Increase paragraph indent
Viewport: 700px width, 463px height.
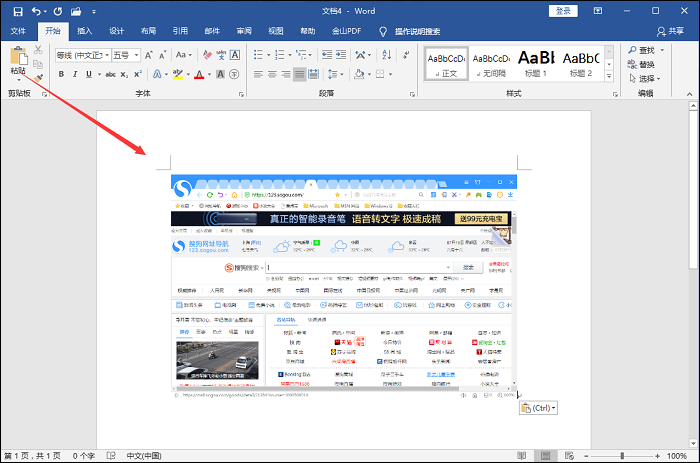[x=341, y=55]
